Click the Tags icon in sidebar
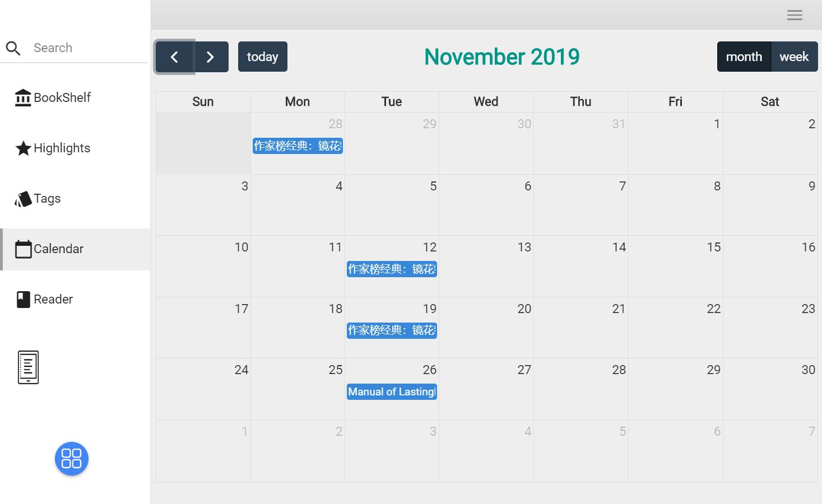Image resolution: width=822 pixels, height=504 pixels. [23, 199]
